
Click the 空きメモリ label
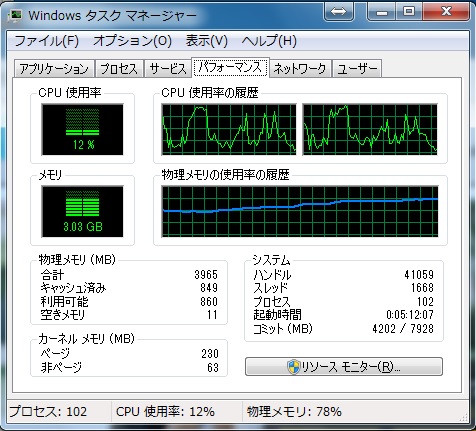coord(63,315)
